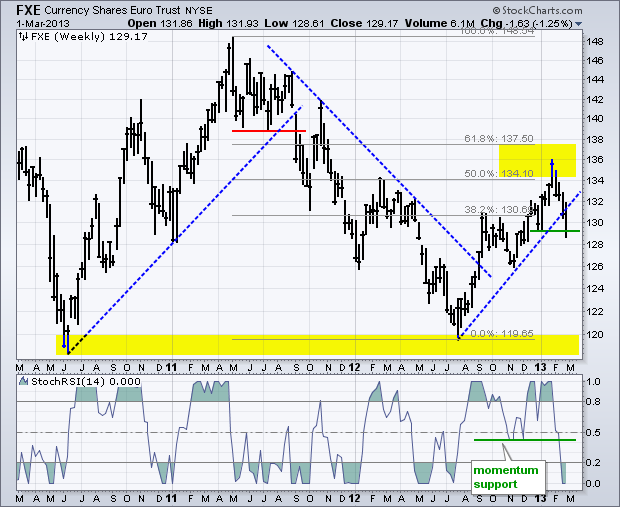Viewport: 620px width, 507px height.
Task: Click the green price support line near 129
Action: [x=555, y=231]
